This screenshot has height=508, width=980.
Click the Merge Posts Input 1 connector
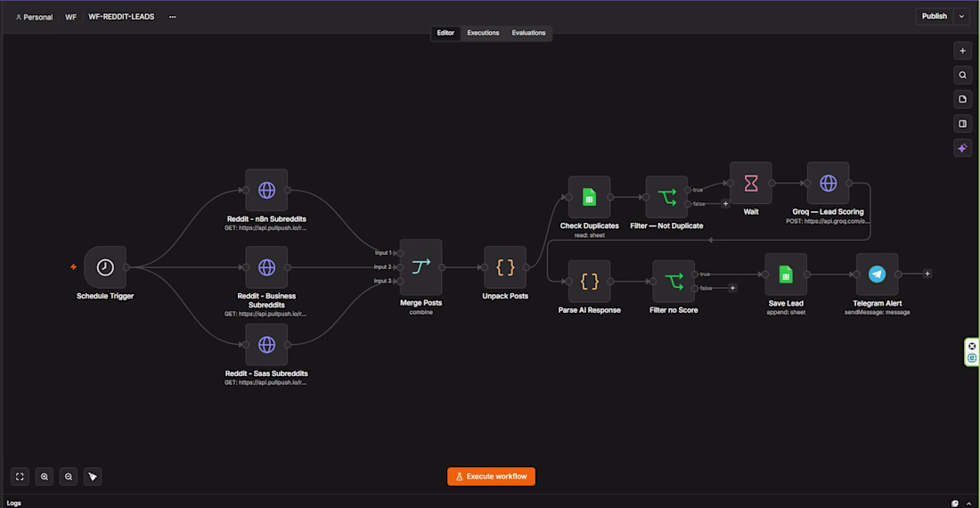(400, 253)
